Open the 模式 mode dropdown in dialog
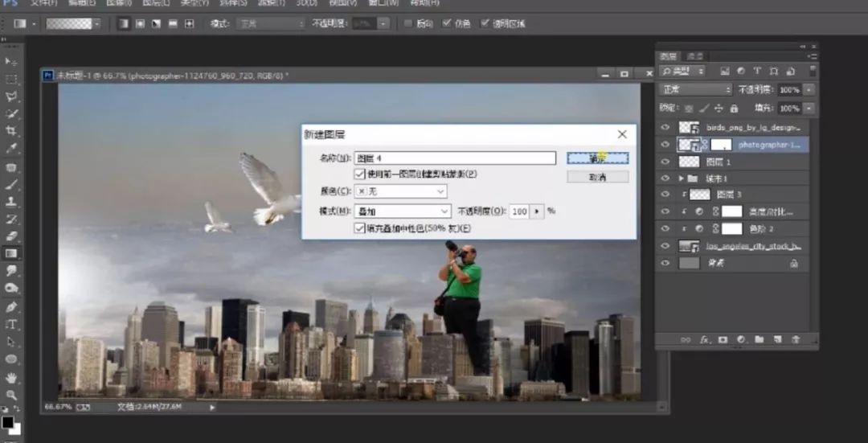The image size is (868, 443). (x=403, y=211)
